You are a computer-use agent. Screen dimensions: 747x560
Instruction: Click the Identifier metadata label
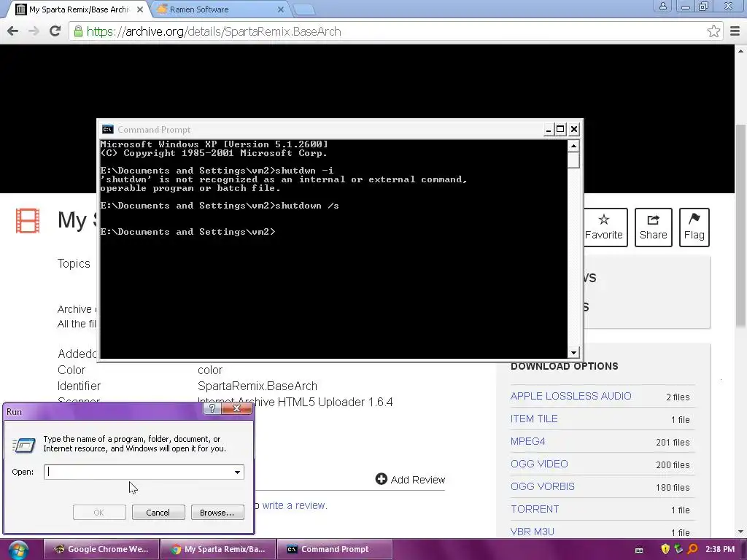79,386
